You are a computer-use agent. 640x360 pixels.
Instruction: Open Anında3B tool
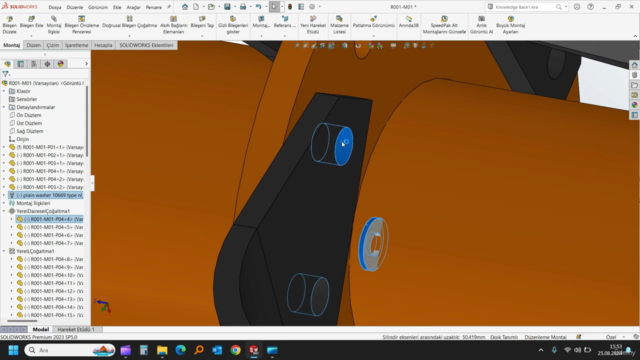tap(409, 22)
